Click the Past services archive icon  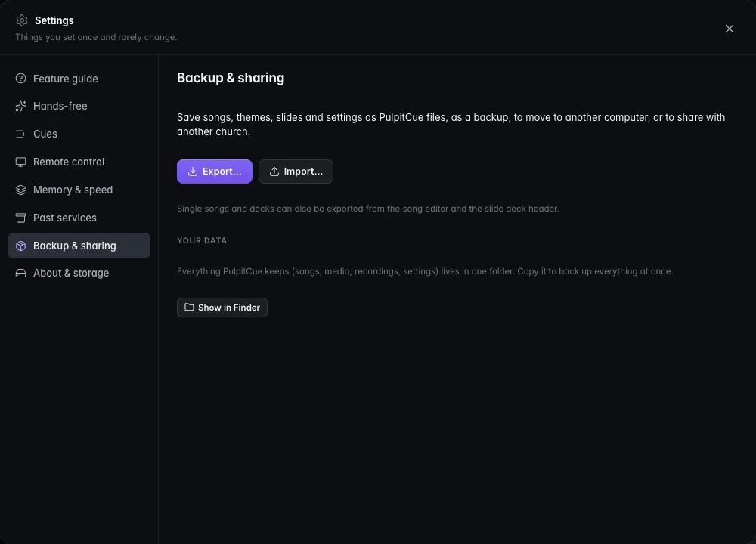pos(20,218)
